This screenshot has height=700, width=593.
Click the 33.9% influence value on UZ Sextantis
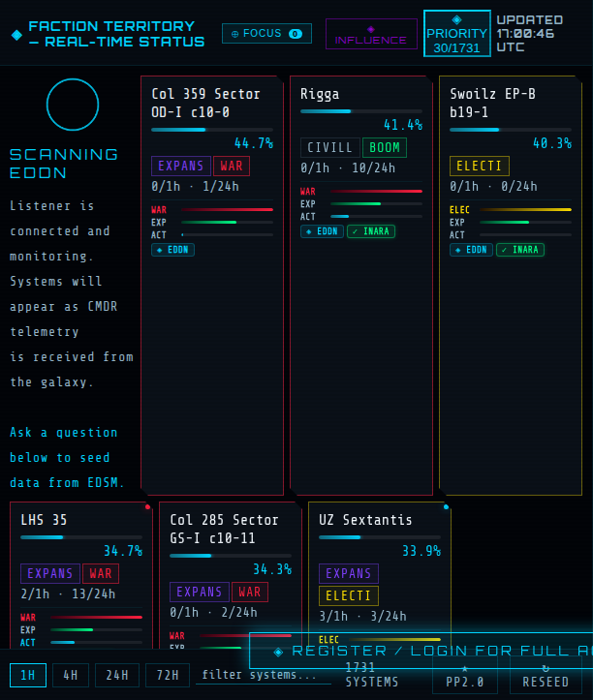(421, 551)
